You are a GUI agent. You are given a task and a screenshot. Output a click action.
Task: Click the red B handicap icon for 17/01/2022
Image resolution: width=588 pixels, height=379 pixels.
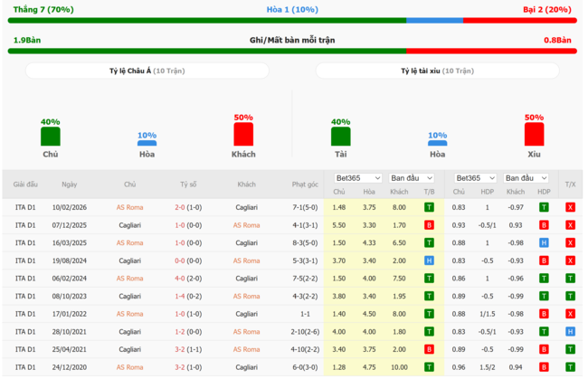click(544, 314)
